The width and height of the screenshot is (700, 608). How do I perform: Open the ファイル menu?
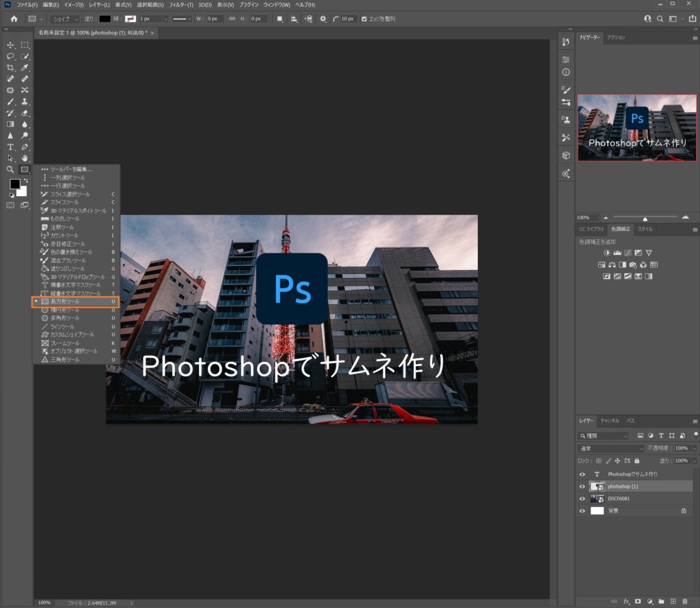pyautogui.click(x=27, y=5)
